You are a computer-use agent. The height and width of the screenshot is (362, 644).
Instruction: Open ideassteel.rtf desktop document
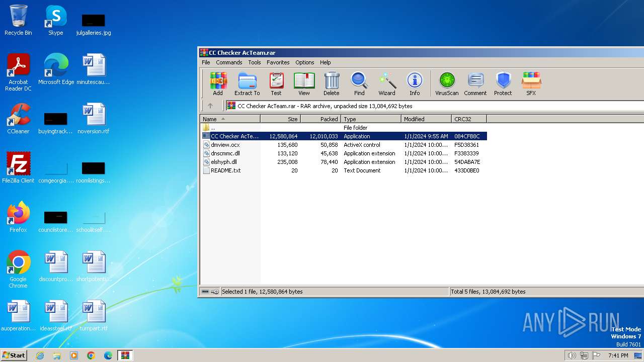pyautogui.click(x=56, y=316)
